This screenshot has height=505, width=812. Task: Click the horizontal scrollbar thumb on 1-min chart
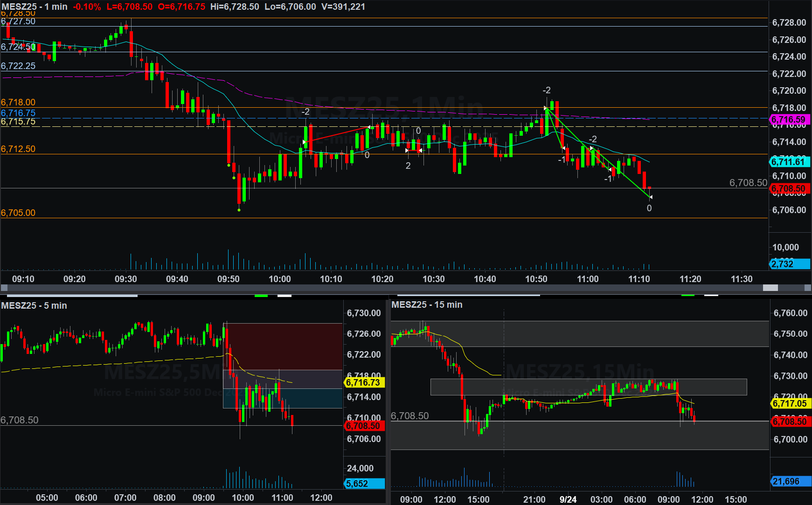click(770, 288)
